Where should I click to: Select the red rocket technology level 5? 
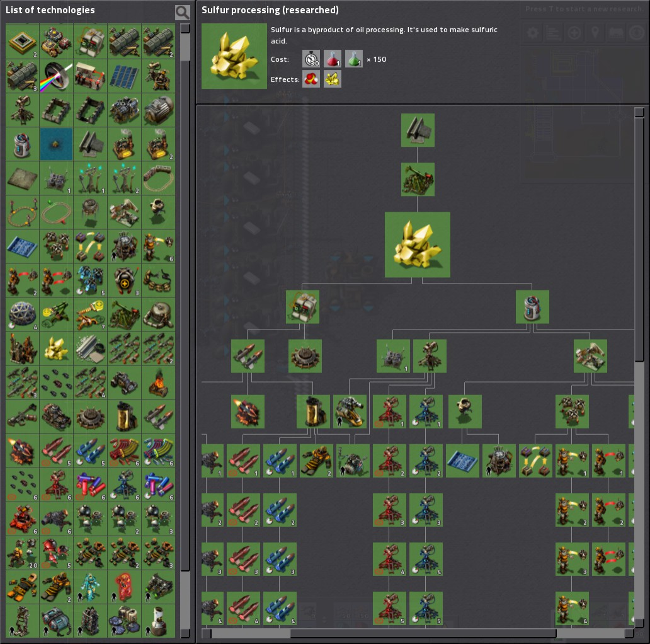pos(57,451)
